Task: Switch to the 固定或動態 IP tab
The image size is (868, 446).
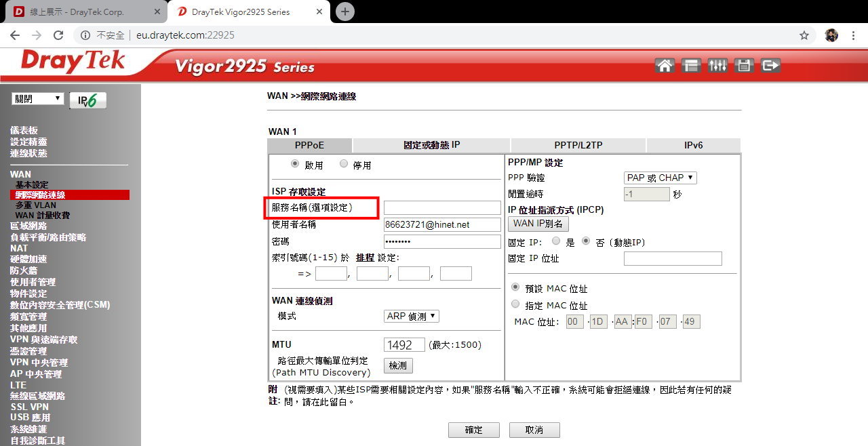Action: (431, 145)
